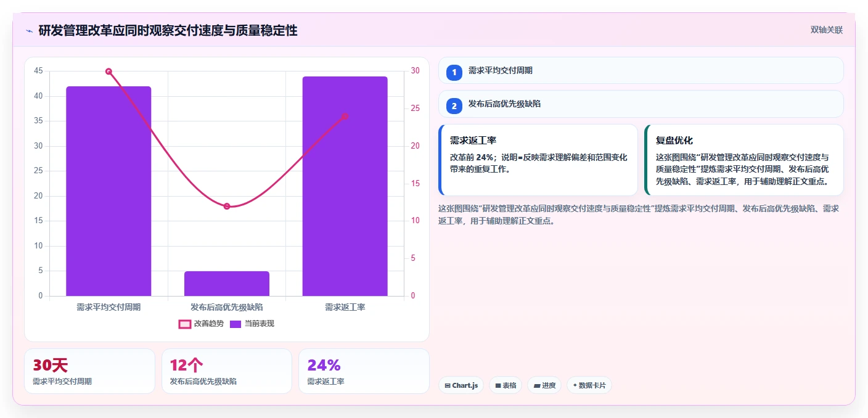The width and height of the screenshot is (868, 418).
Task: Select the 需求平均交付周期 list item
Action: point(641,70)
